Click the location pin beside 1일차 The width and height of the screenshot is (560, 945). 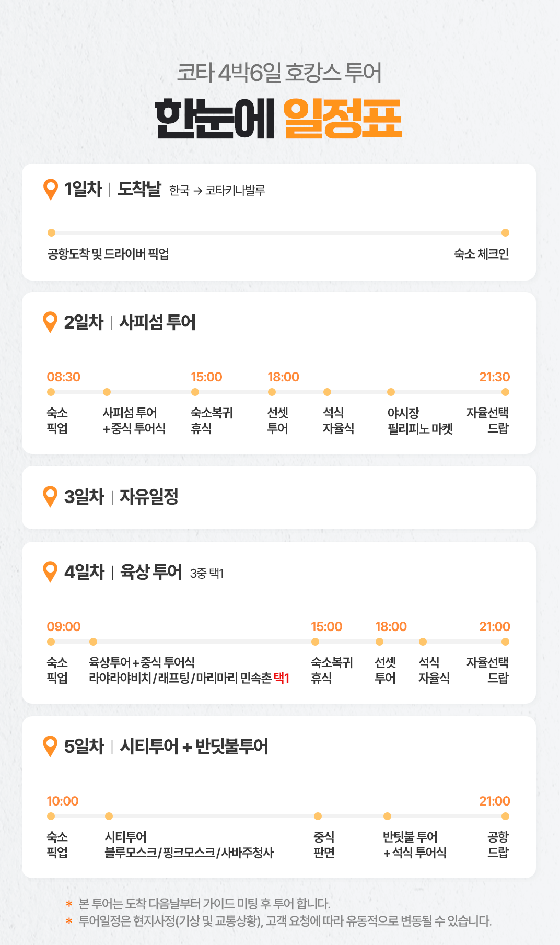[x=51, y=189]
